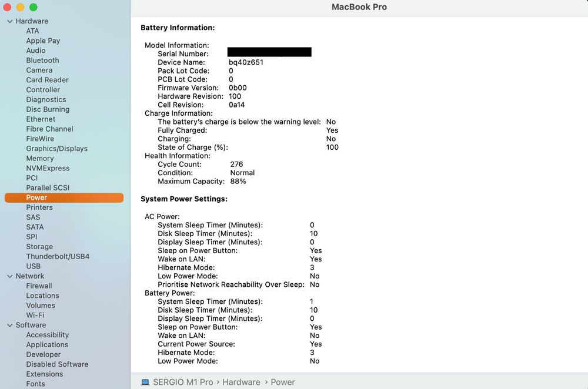Image resolution: width=588 pixels, height=389 pixels.
Task: Open the Memory hardware entry
Action: point(40,159)
